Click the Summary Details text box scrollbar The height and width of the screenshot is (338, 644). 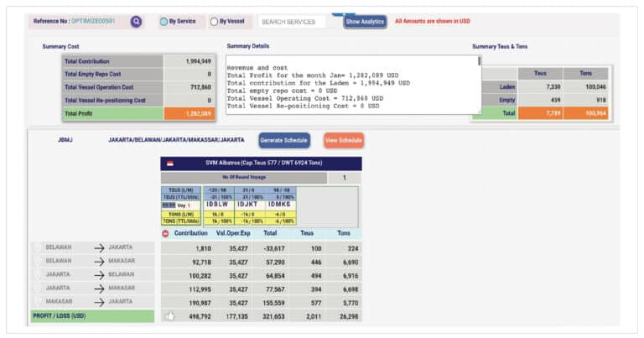click(x=480, y=84)
